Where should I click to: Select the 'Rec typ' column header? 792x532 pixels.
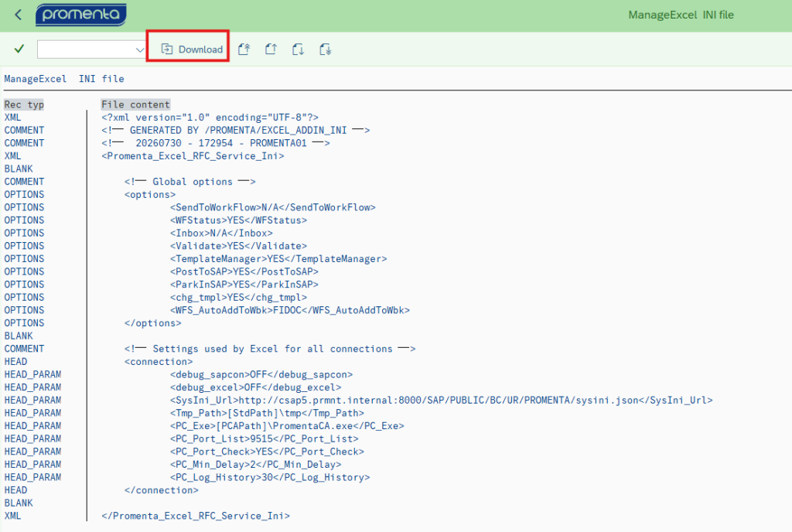24,104
